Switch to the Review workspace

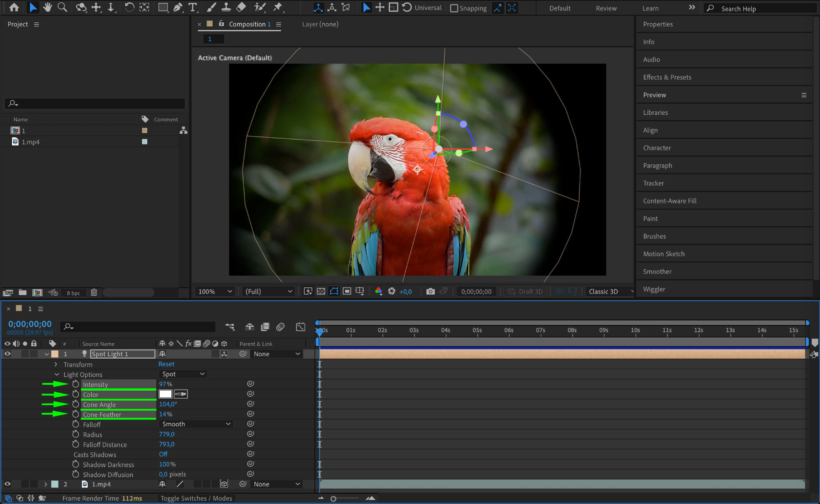click(606, 8)
